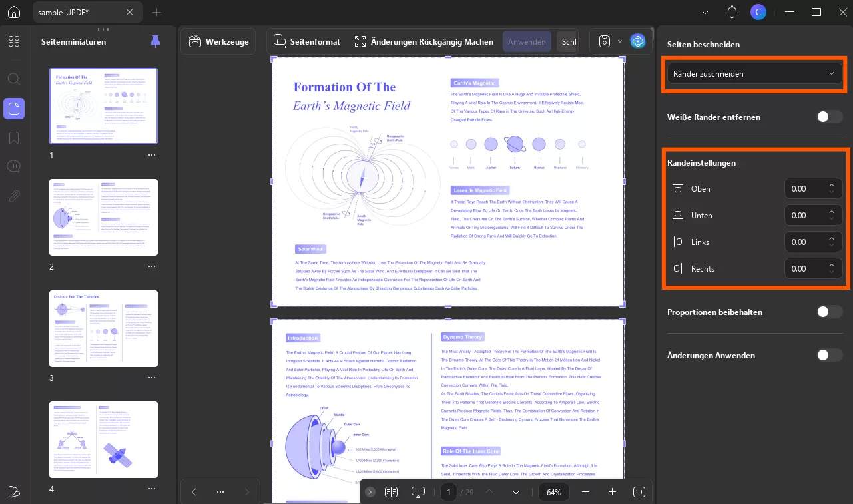Click Änderungen Rückgängig Machen button
Screen dimensions: 853x504
[x=424, y=41]
